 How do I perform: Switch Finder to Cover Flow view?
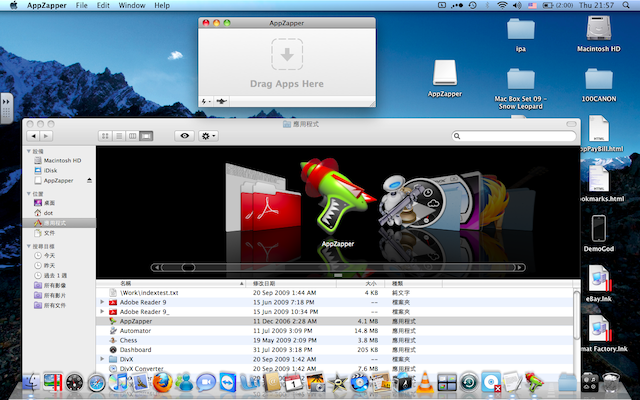(x=146, y=136)
